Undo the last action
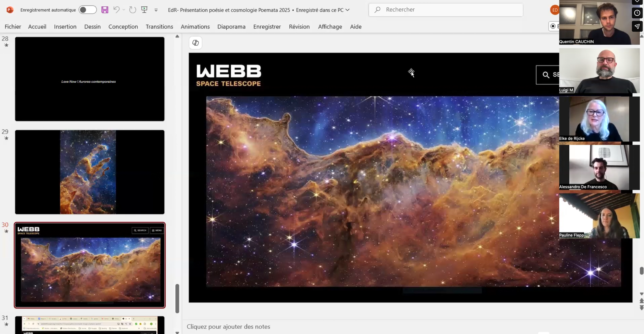The width and height of the screenshot is (644, 334). [x=116, y=10]
